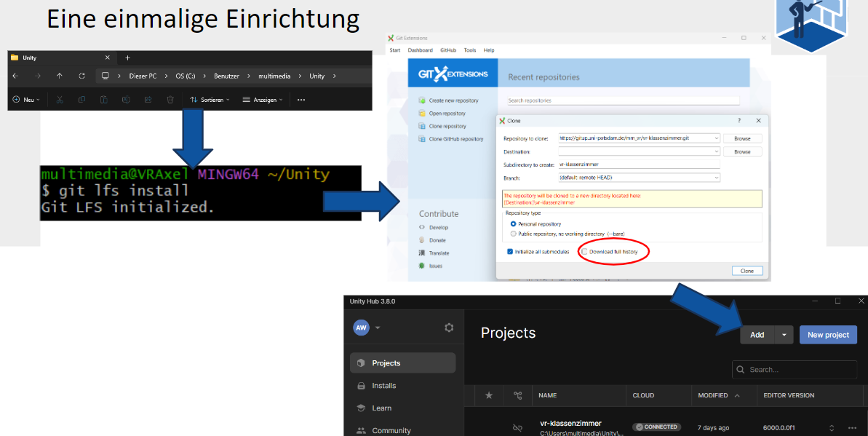Click the refresh icon in File Explorer
Viewport: 868px width, 436px height.
[82, 76]
